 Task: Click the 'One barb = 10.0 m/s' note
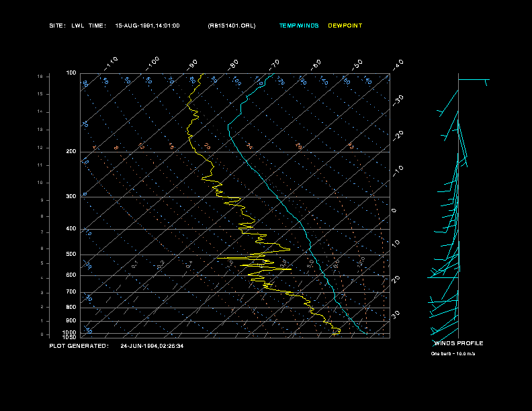click(x=453, y=354)
